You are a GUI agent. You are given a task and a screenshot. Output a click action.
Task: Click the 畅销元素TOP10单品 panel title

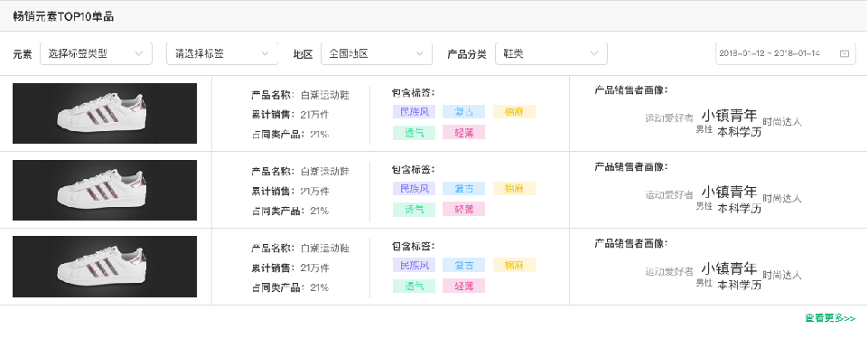pyautogui.click(x=63, y=16)
